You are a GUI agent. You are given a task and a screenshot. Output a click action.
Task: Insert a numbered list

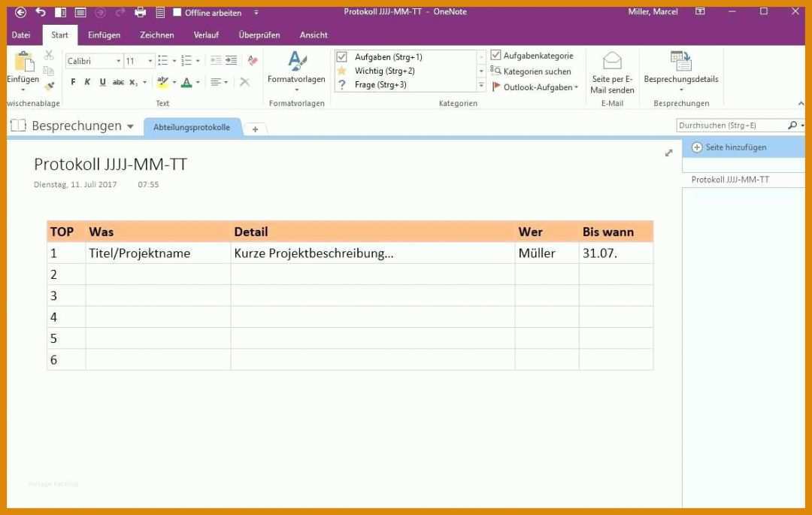[186, 61]
